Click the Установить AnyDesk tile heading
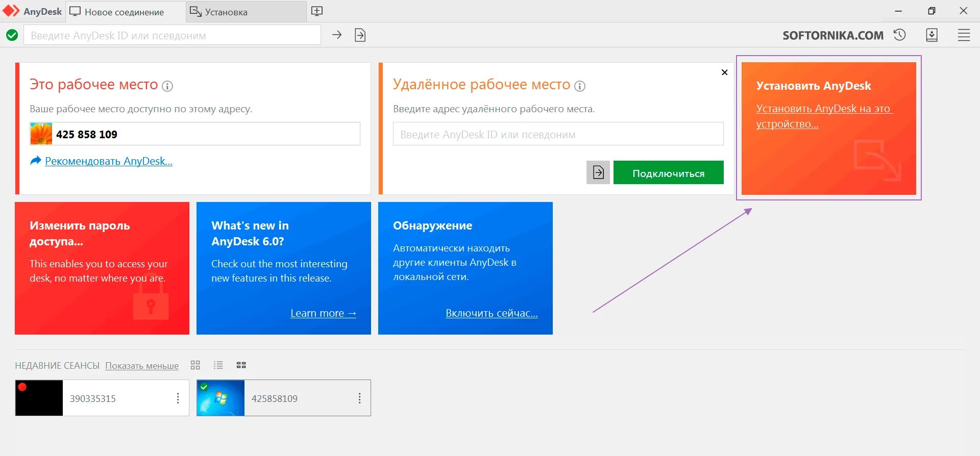980x456 pixels. 814,86
